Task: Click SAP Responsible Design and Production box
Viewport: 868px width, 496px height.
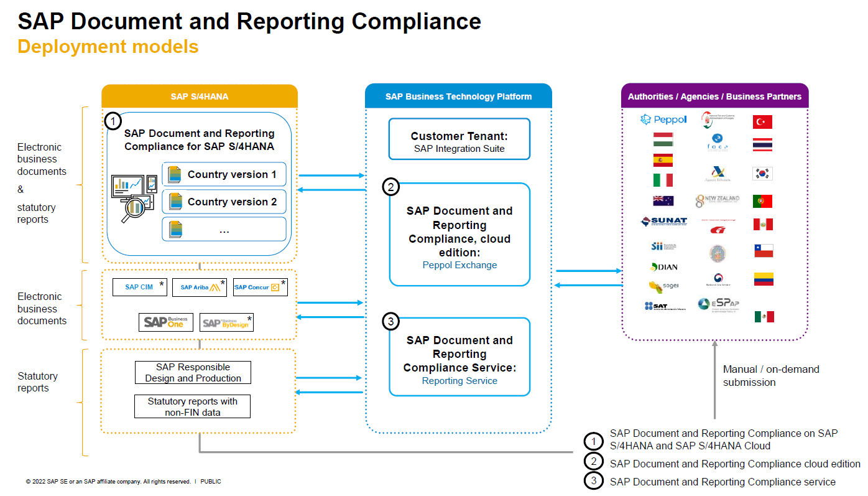Action: (x=193, y=373)
